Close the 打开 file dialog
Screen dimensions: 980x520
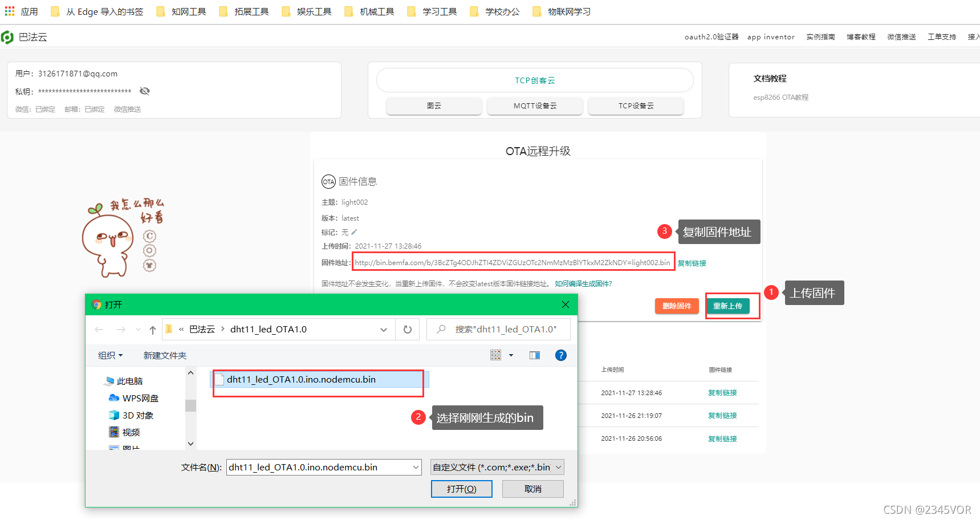[x=566, y=304]
